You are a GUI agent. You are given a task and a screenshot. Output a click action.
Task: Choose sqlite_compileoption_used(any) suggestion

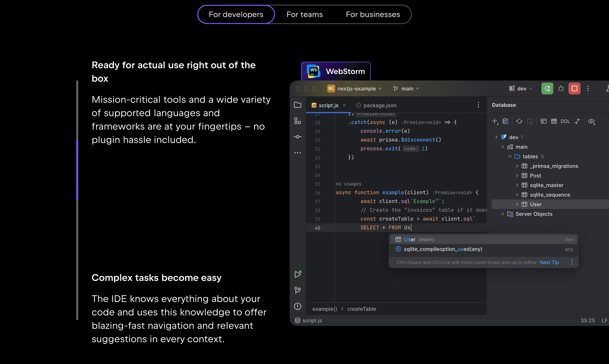484,249
